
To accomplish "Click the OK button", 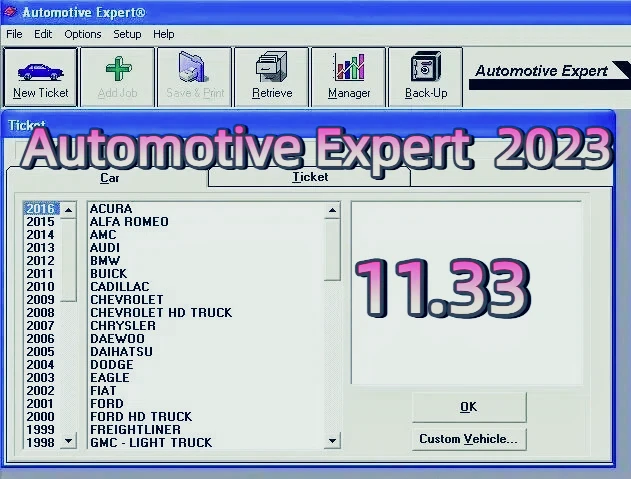I will (x=469, y=407).
